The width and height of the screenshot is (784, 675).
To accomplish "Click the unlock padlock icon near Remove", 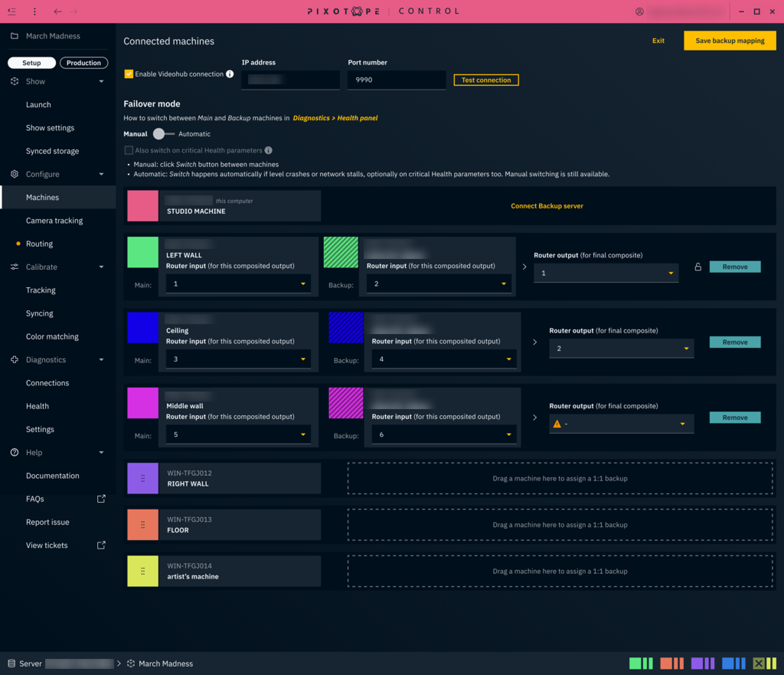I will [x=698, y=267].
